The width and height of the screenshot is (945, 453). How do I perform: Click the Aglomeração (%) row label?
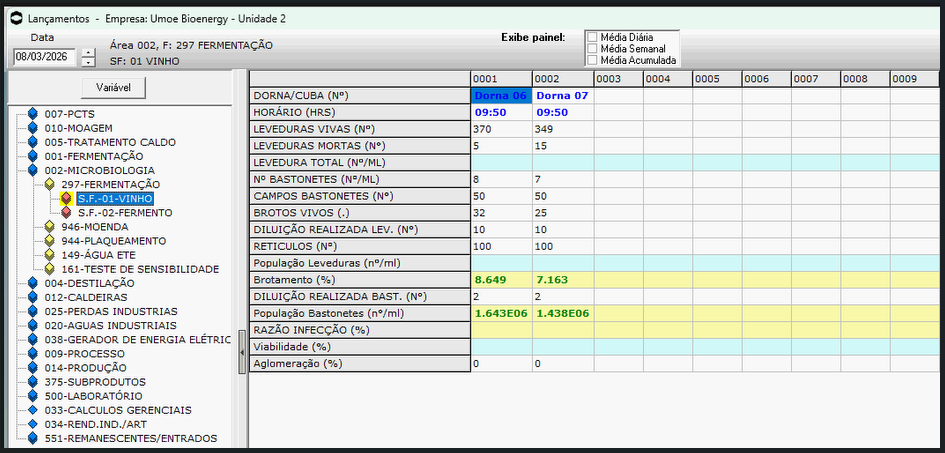pyautogui.click(x=360, y=364)
